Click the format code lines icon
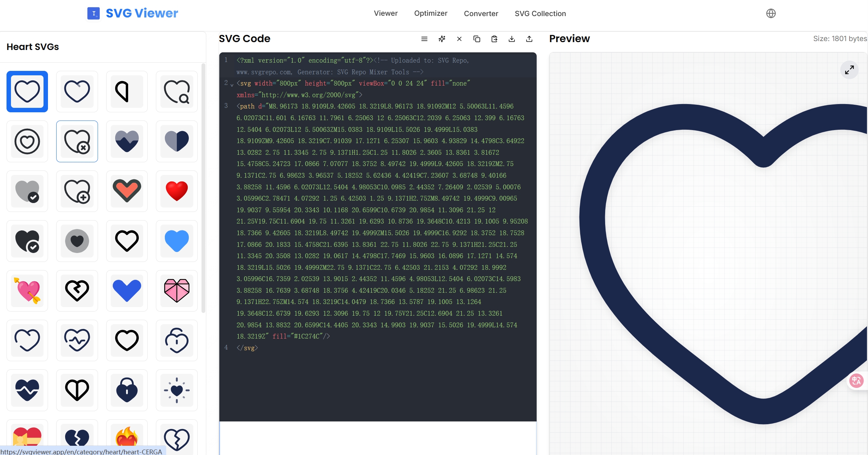This screenshot has width=868, height=455. [424, 39]
